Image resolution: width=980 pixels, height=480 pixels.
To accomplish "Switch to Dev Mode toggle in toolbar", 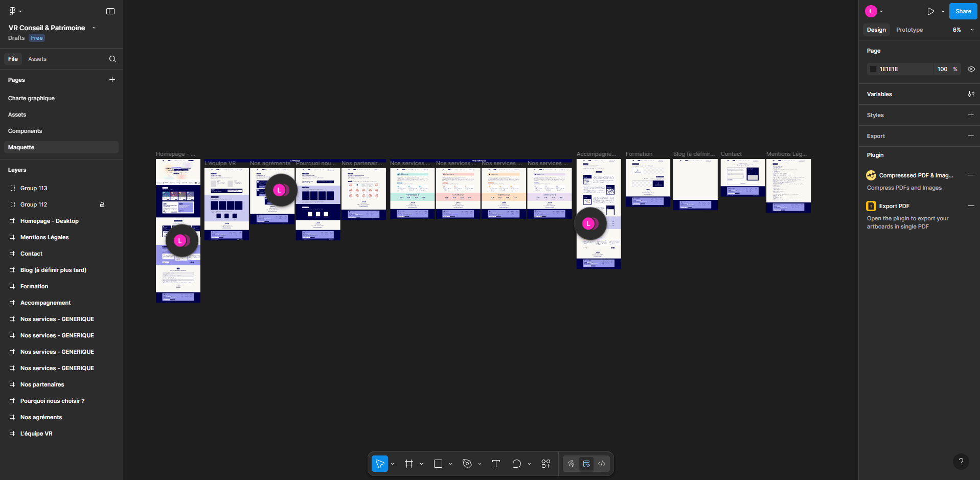I will (x=602, y=464).
